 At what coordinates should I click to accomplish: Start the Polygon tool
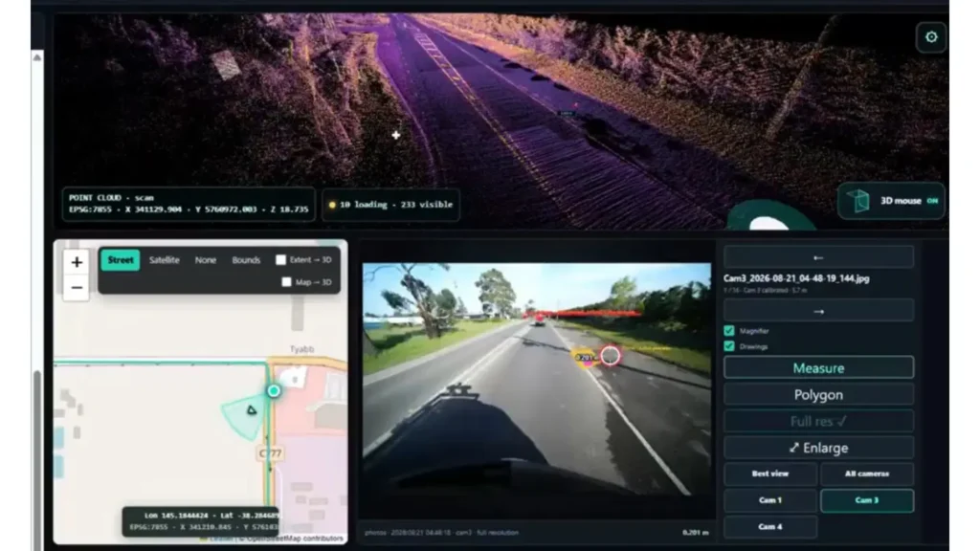coord(819,395)
